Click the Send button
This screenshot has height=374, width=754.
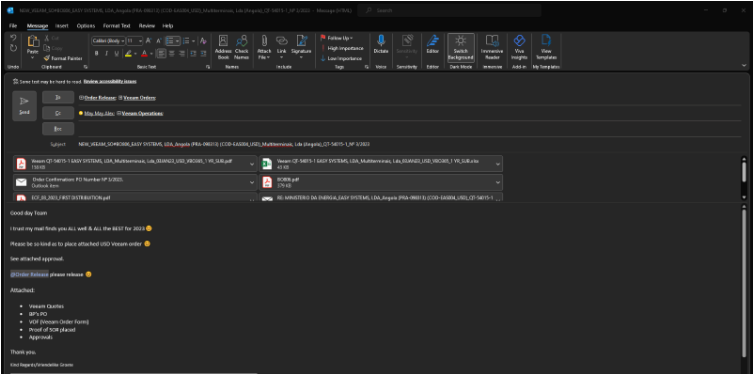point(25,106)
